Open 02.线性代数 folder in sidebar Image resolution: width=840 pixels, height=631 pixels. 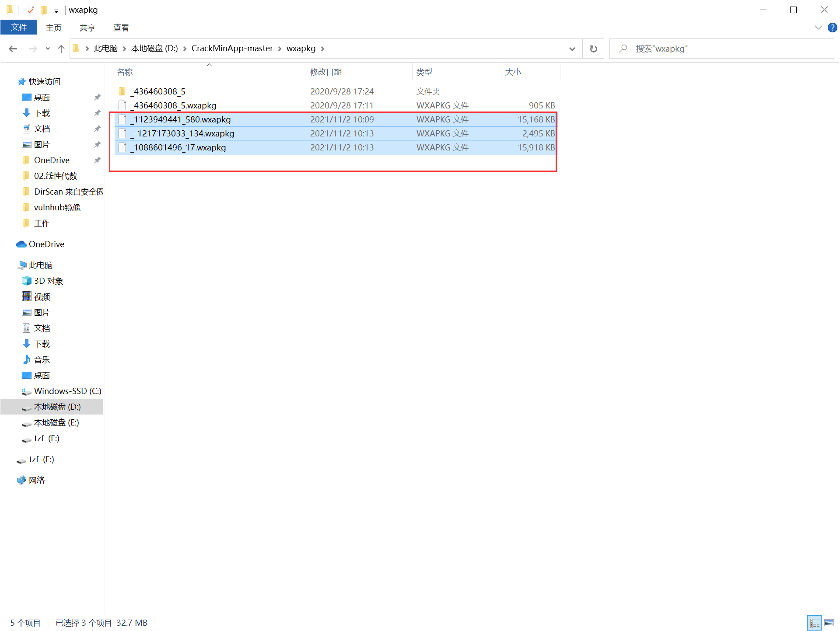pos(55,176)
